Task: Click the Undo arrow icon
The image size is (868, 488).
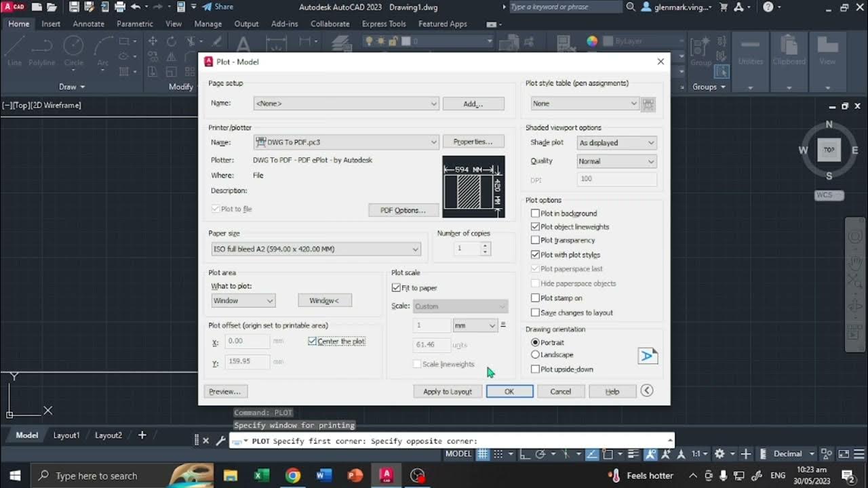Action: 136,7
